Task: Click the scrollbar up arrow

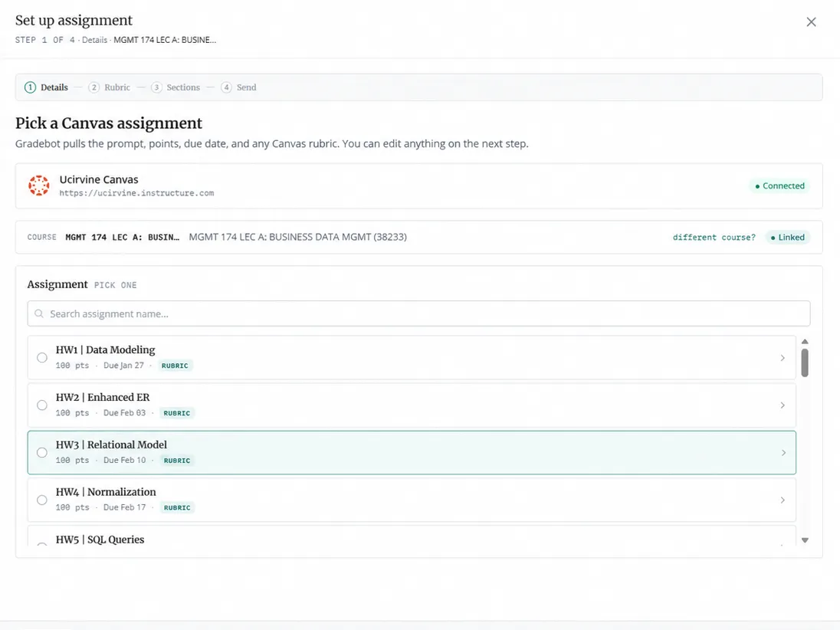Action: [805, 341]
